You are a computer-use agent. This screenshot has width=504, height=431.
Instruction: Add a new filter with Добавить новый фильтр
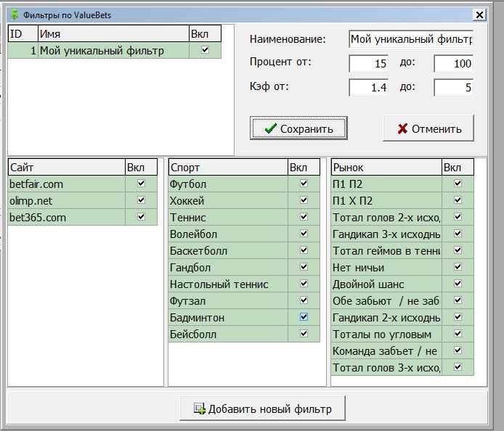click(x=262, y=409)
